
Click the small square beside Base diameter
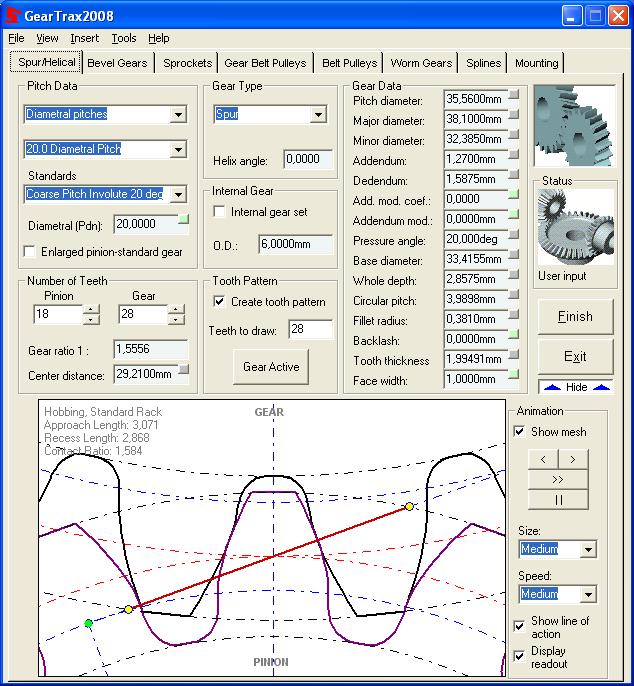point(514,254)
